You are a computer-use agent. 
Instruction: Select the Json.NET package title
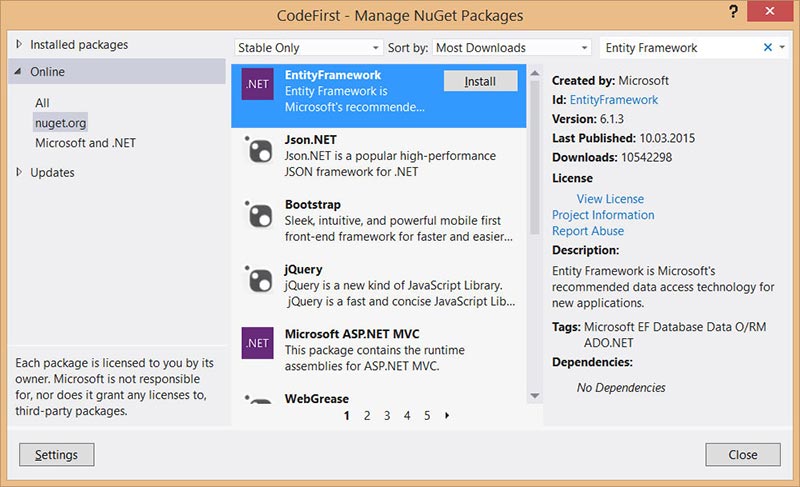coord(310,140)
